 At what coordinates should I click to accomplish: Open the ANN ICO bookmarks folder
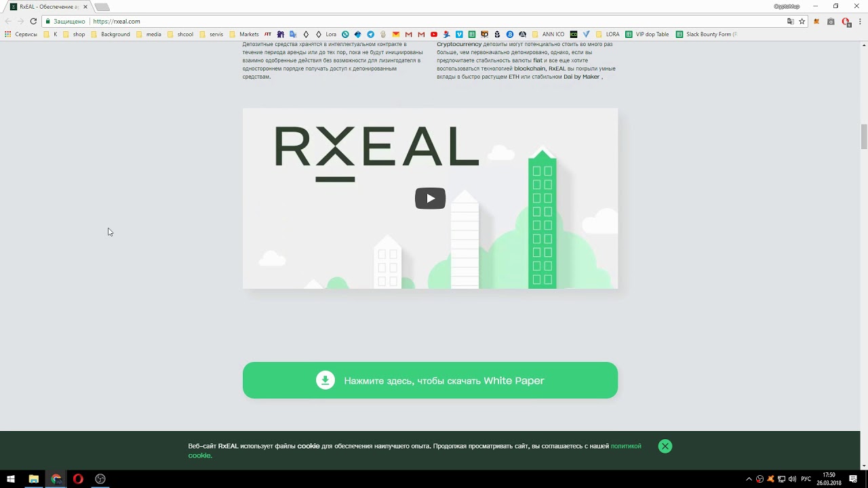549,34
